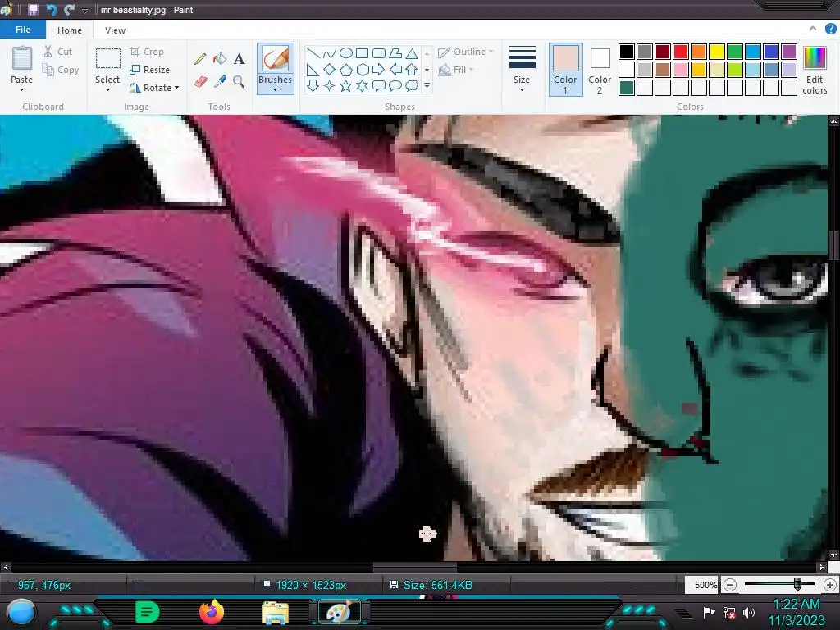Select the Color picker eyedropper tool
Image resolution: width=840 pixels, height=630 pixels.
tap(220, 81)
